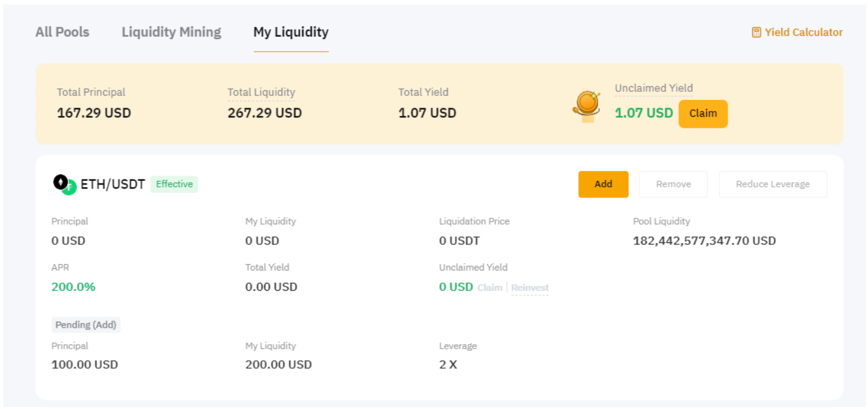Screen dimensions: 868x409
Task: Click the ETH/USDT pair coin icon
Action: 65,184
